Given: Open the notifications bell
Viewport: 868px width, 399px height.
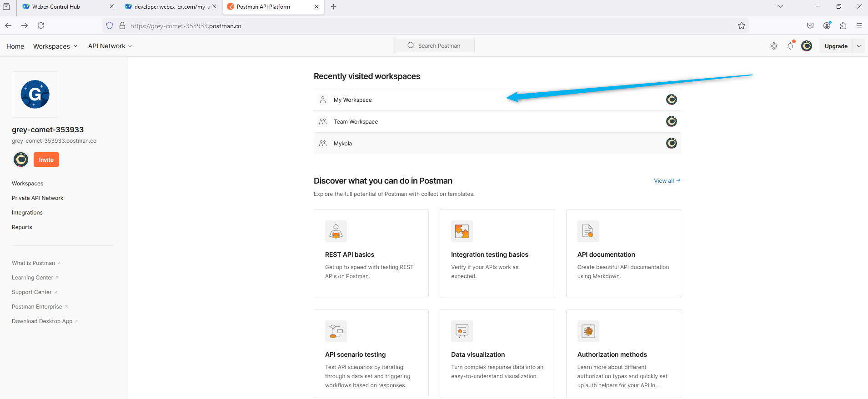Looking at the screenshot, I should (790, 46).
